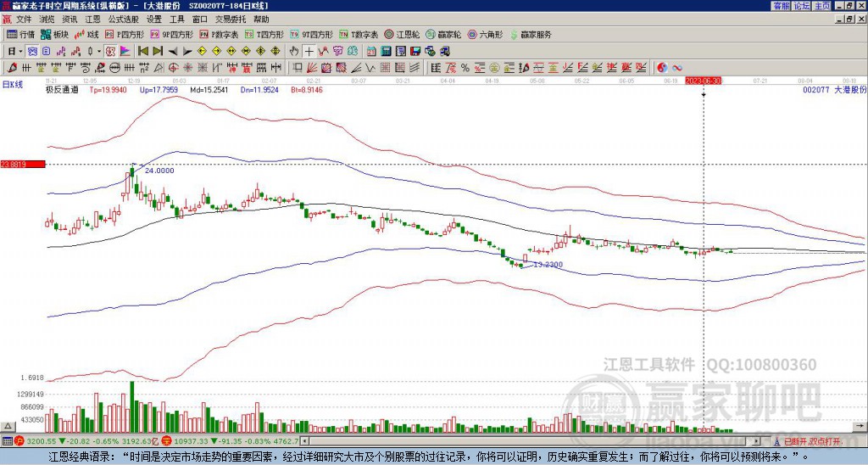This screenshot has height=465, width=868.
Task: Open the 资讯 menu
Action: [x=70, y=20]
